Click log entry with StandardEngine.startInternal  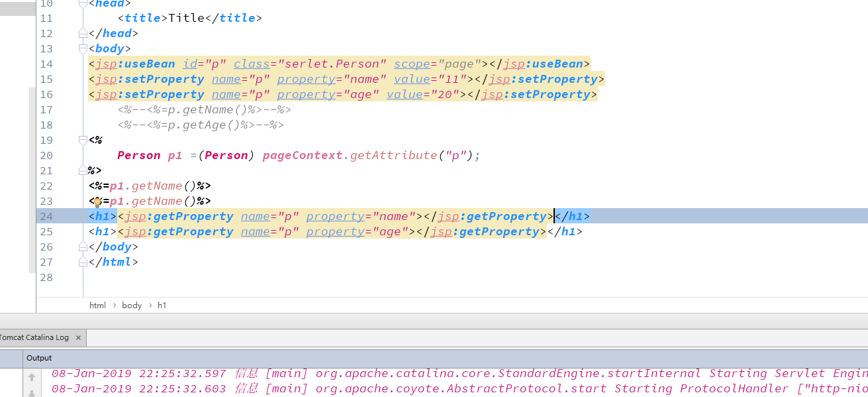pos(459,373)
